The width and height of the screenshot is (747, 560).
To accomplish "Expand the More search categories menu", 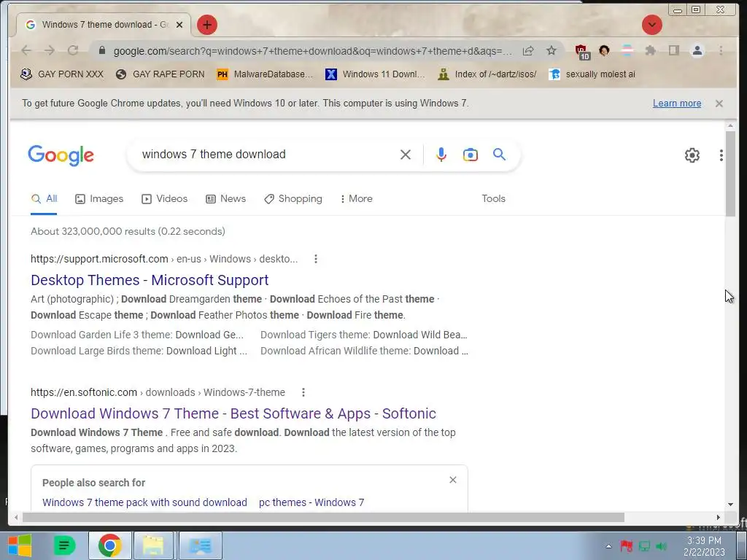I will click(x=356, y=198).
